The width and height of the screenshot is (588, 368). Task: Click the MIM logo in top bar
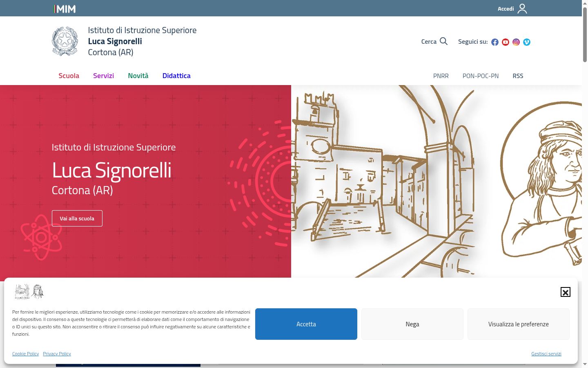pyautogui.click(x=65, y=9)
